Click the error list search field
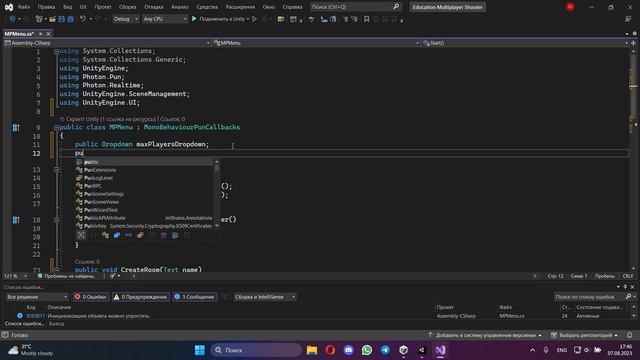The height and width of the screenshot is (360, 640). (x=589, y=297)
